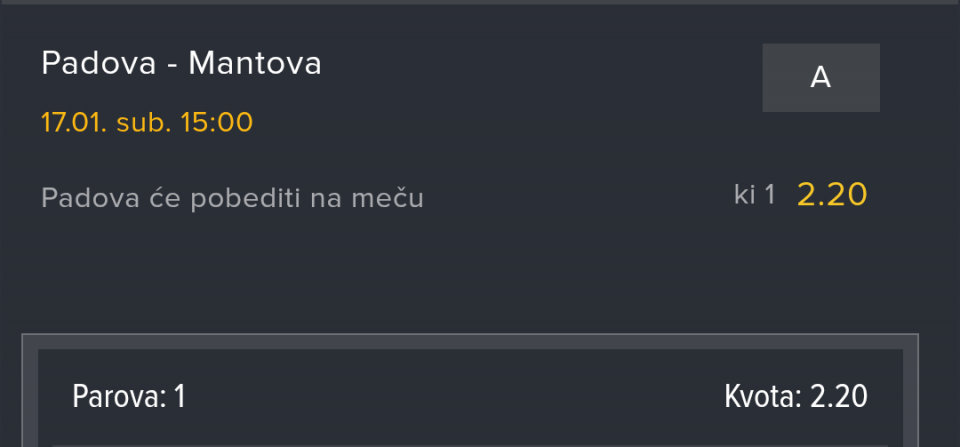The height and width of the screenshot is (447, 960).
Task: Click the word "Parova" in the summary
Action: pos(116,397)
